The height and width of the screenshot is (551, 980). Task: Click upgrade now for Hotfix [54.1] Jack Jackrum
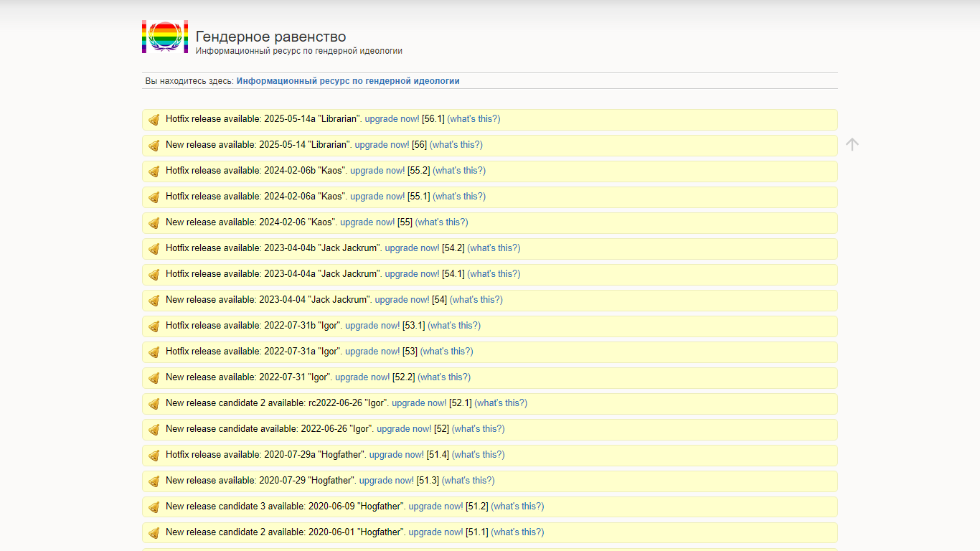(412, 274)
